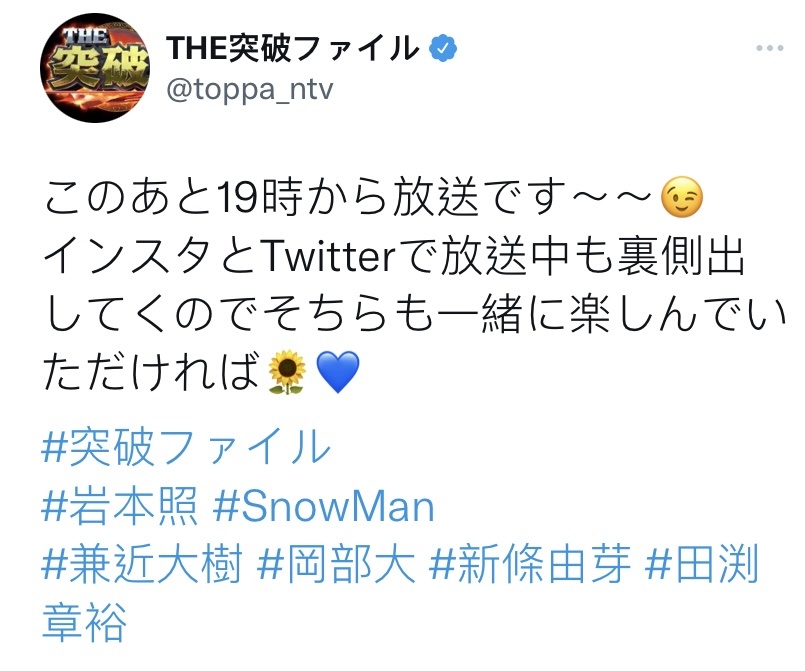Click the sunflower emoji in tweet
Viewport: 805px width, 671px height.
tap(287, 373)
